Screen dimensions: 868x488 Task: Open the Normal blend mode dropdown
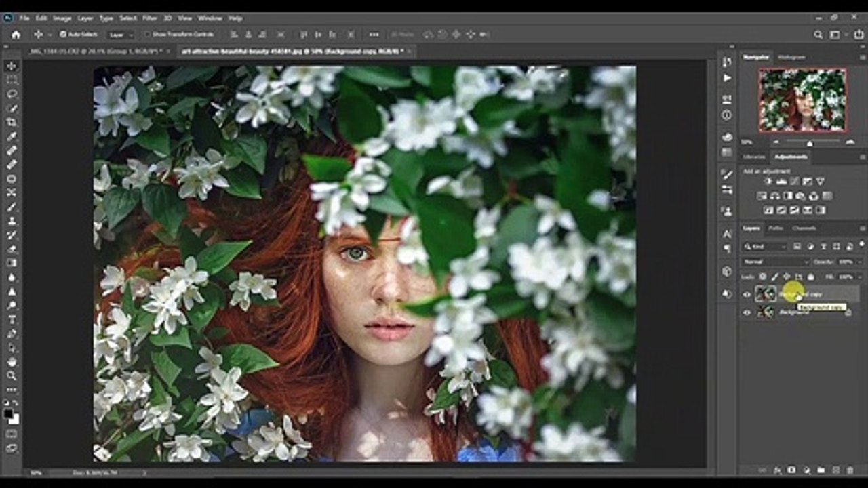[776, 262]
